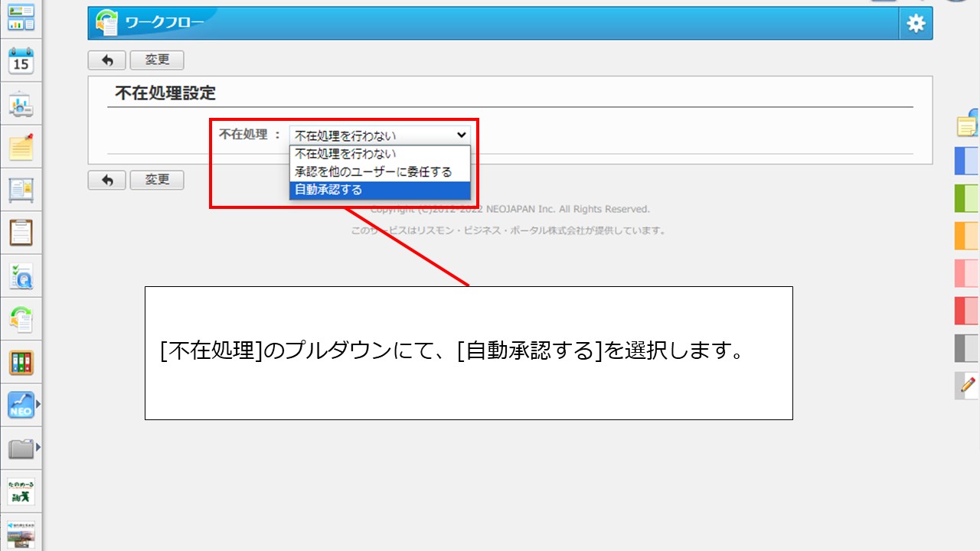Open the yellow sticky note icon
Screen dimensions: 980x551
coord(968,125)
